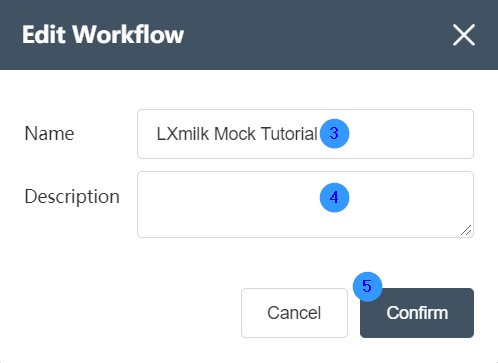498x363 pixels.
Task: Click the Edit Workflow title text
Action: pos(103,34)
